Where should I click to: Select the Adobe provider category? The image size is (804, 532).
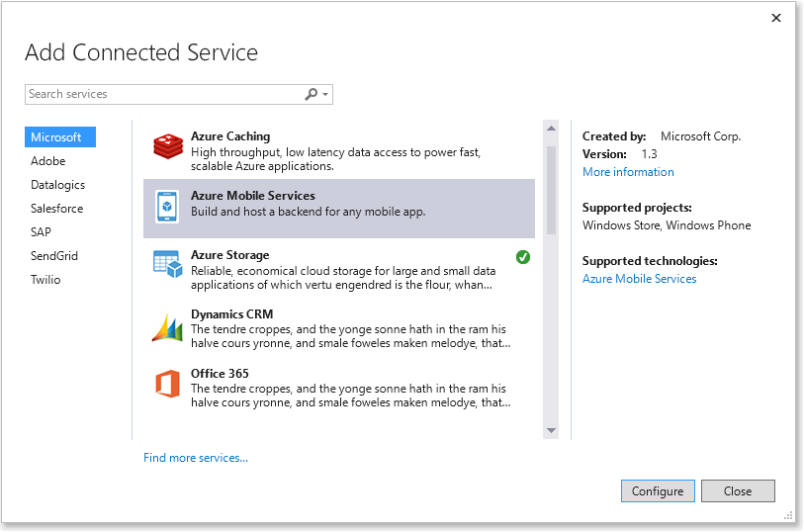(x=48, y=161)
